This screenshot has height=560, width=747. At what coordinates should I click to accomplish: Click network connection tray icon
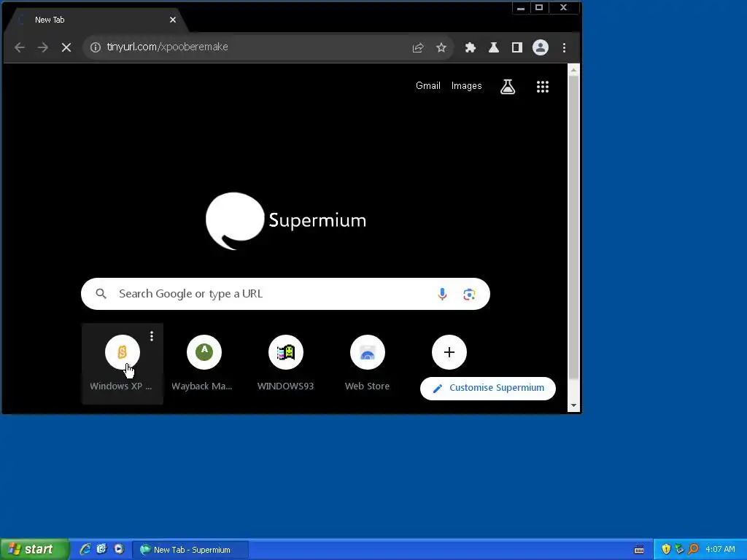(679, 550)
